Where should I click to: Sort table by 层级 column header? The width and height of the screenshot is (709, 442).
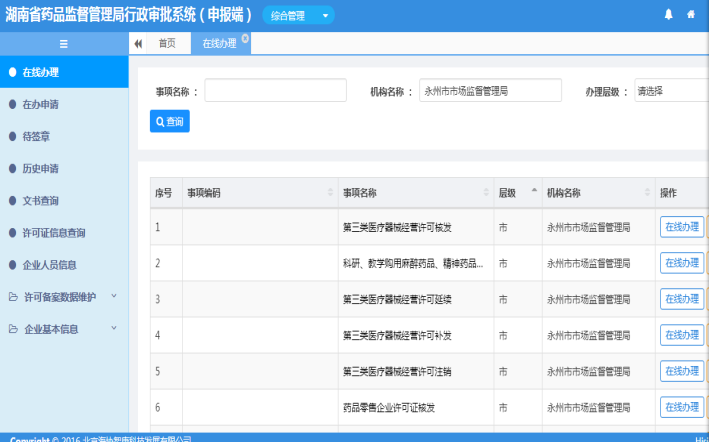click(x=516, y=193)
